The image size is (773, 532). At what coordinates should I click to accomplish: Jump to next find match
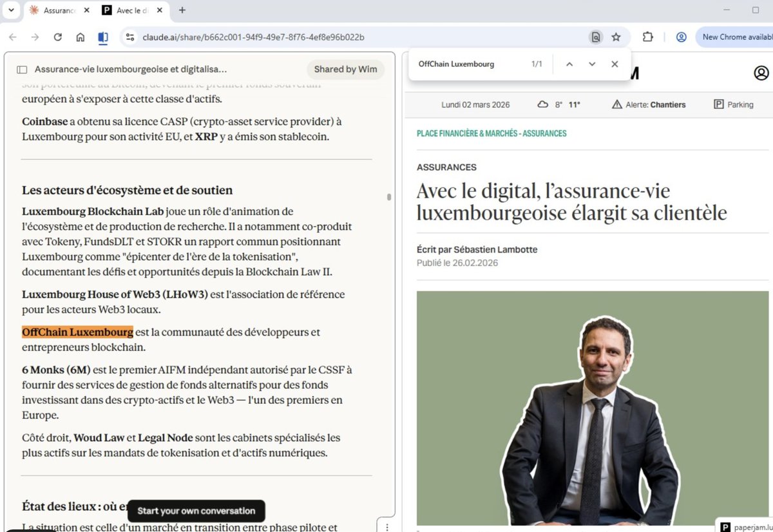pyautogui.click(x=592, y=64)
